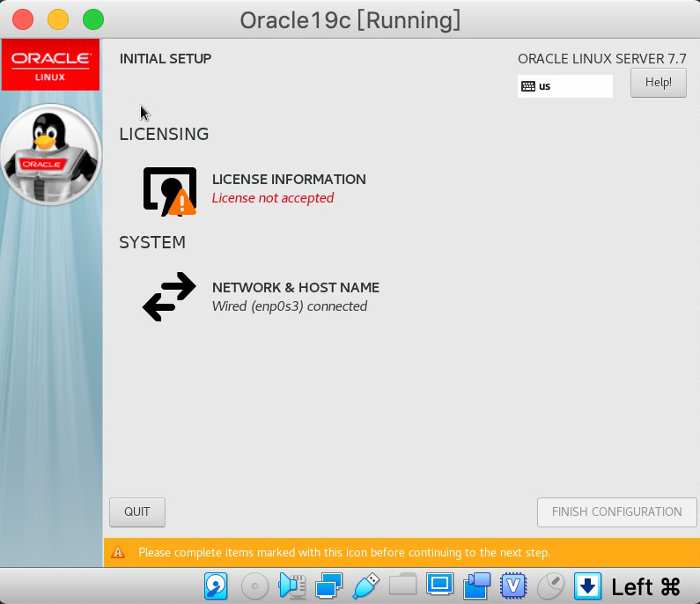This screenshot has width=700, height=604.
Task: Click the INITIAL SETUP heading
Action: click(x=166, y=59)
